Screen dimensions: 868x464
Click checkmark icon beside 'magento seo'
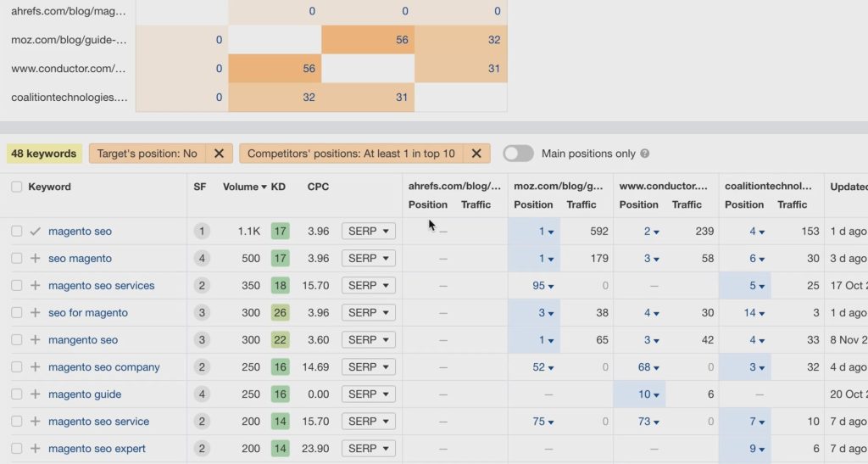pos(35,231)
